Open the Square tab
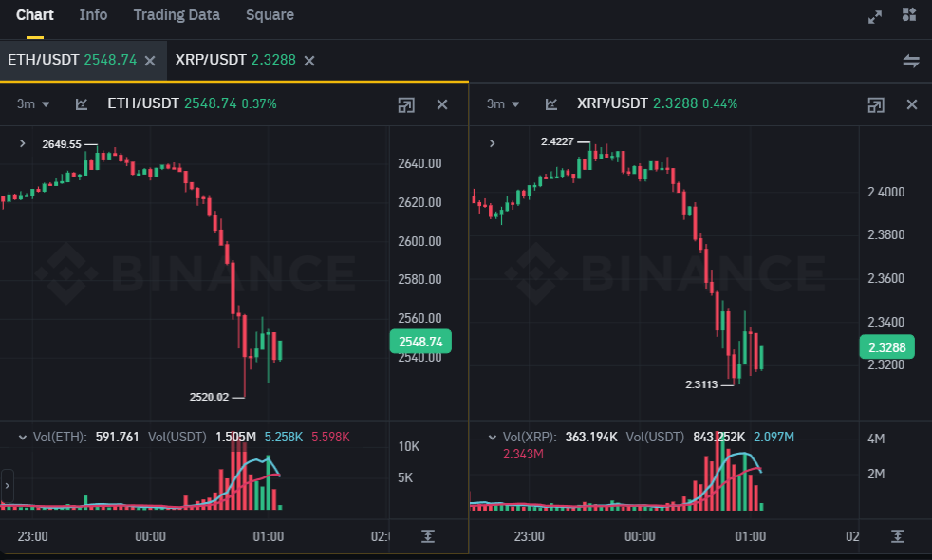 click(x=270, y=15)
